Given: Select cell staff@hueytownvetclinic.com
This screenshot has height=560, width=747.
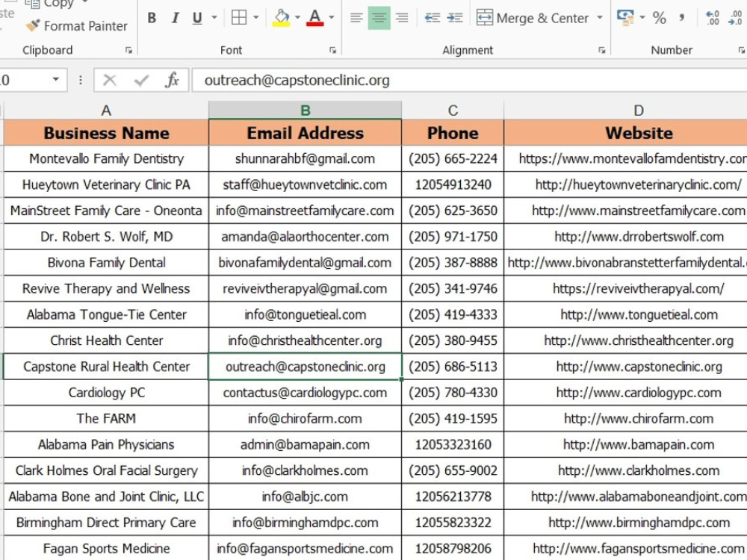Looking at the screenshot, I should tap(305, 184).
